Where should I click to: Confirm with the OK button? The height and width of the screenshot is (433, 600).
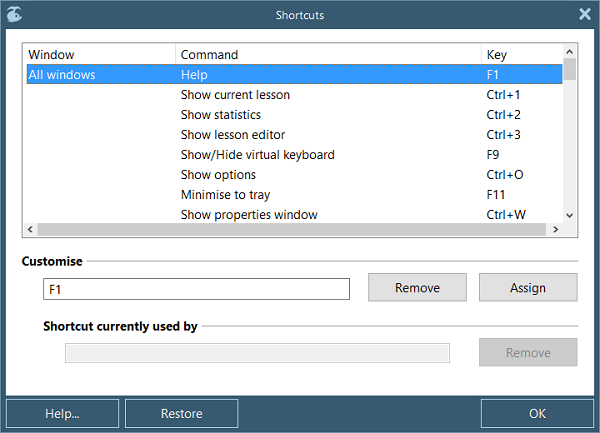pyautogui.click(x=537, y=413)
